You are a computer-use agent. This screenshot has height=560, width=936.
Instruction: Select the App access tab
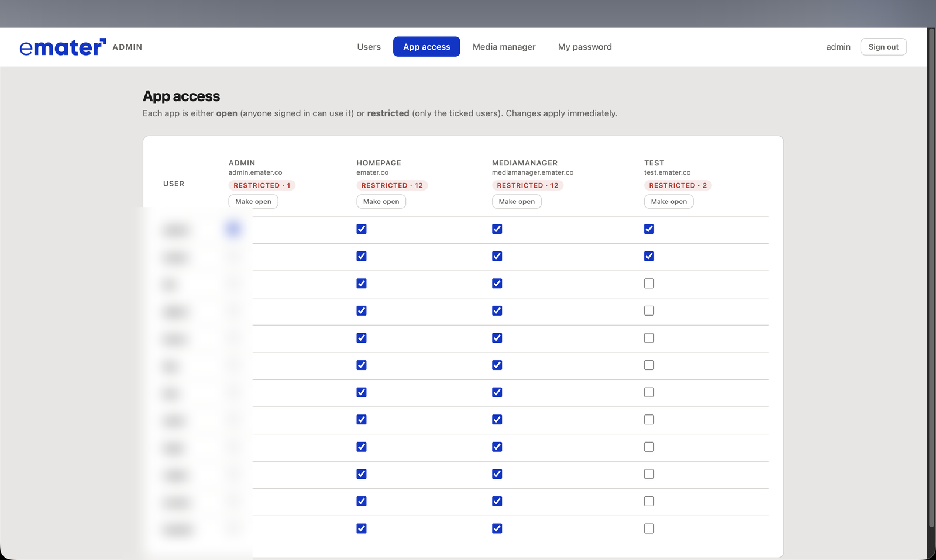click(x=426, y=47)
